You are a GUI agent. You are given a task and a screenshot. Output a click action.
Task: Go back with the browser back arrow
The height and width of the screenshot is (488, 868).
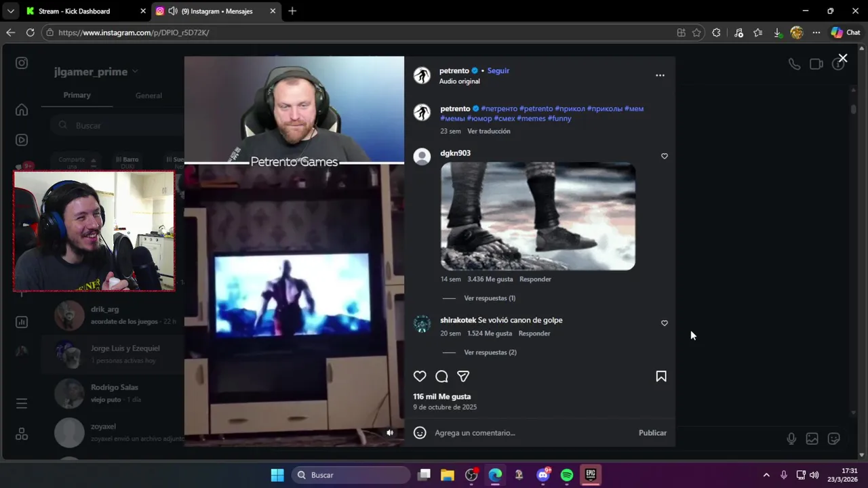coord(10,33)
